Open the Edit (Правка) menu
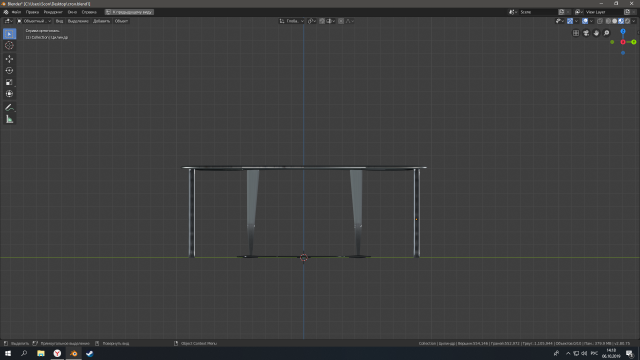This screenshot has height=360, width=640. point(32,12)
